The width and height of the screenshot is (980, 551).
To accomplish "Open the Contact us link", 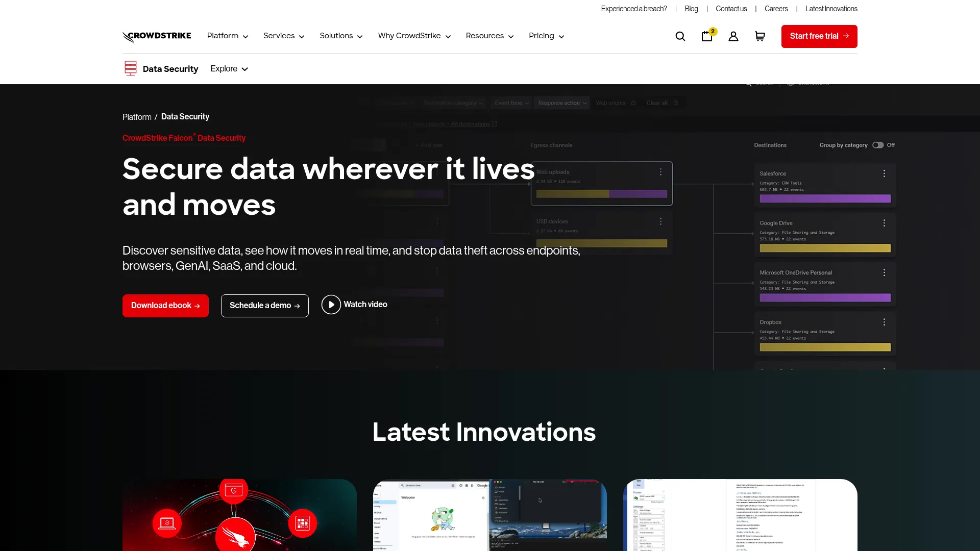I will coord(731,9).
